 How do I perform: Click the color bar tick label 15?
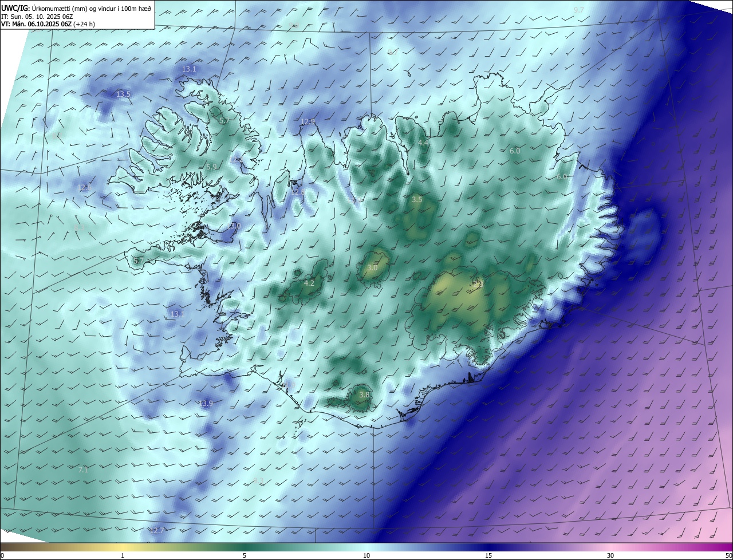(488, 555)
